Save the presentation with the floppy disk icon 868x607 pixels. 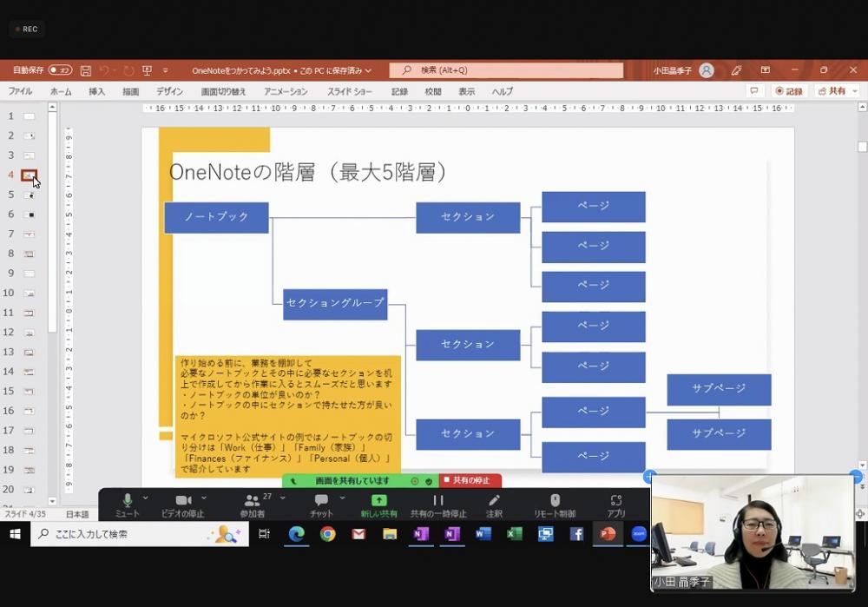(85, 70)
